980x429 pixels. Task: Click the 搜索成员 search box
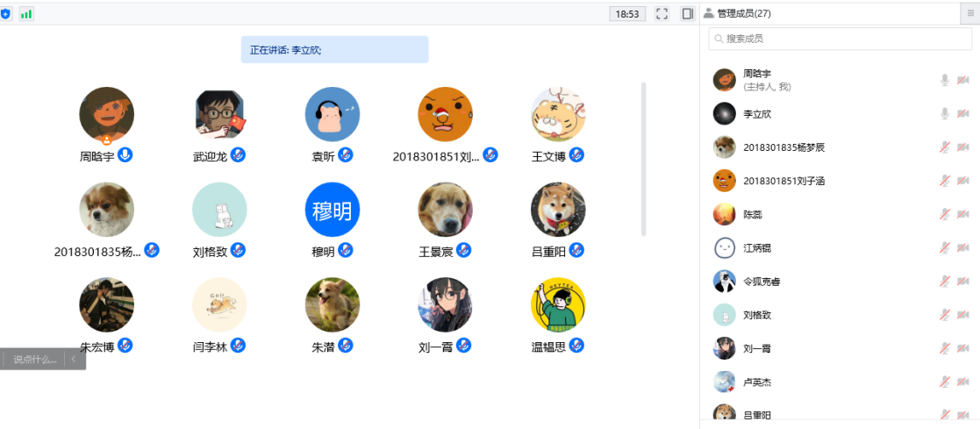point(840,39)
